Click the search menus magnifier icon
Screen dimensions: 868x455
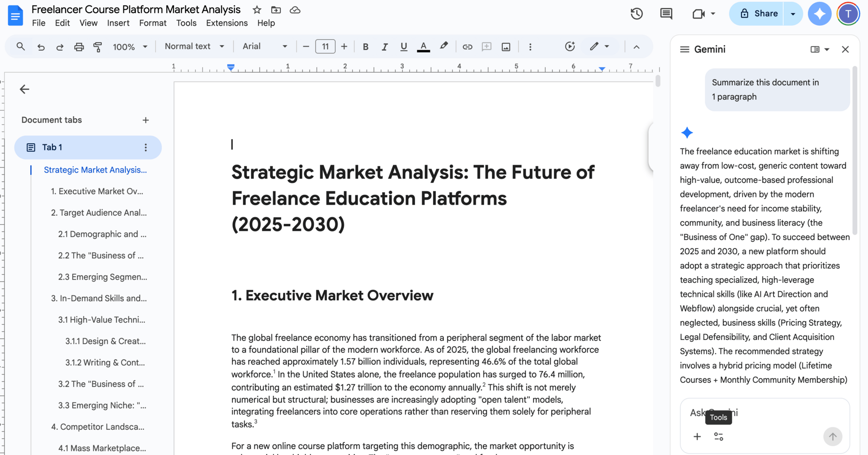[21, 47]
